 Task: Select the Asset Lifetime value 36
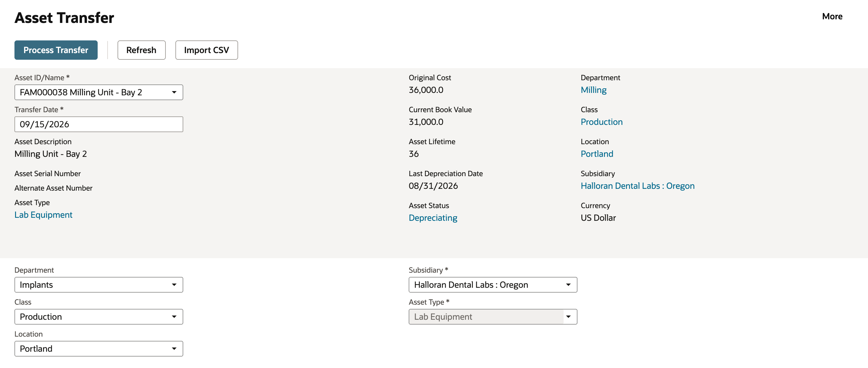(x=414, y=154)
